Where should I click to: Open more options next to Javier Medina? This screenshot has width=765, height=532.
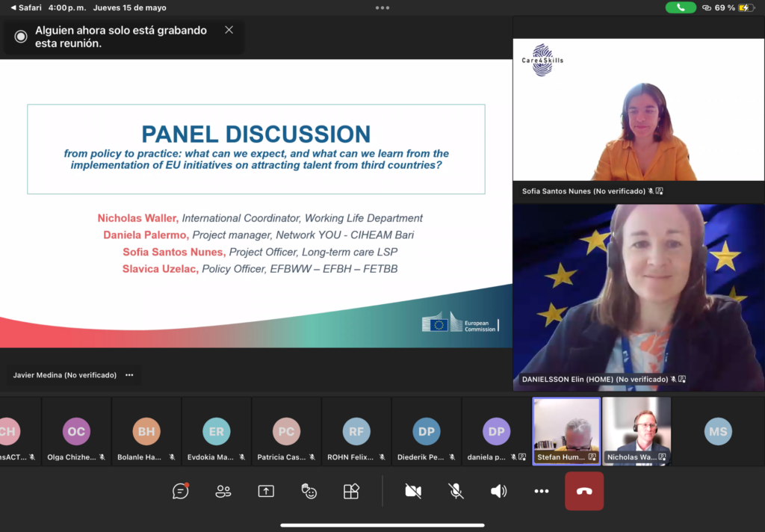[x=129, y=375]
